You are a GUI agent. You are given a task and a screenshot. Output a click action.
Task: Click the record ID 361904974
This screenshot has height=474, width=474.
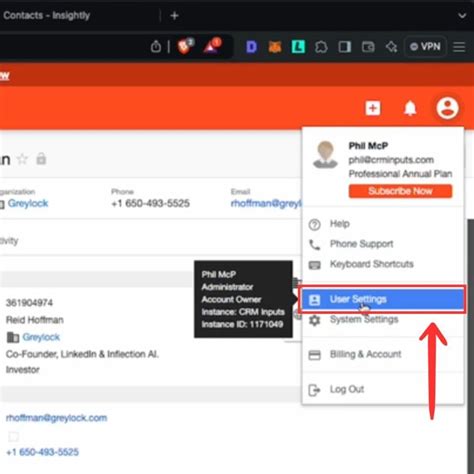[29, 303]
